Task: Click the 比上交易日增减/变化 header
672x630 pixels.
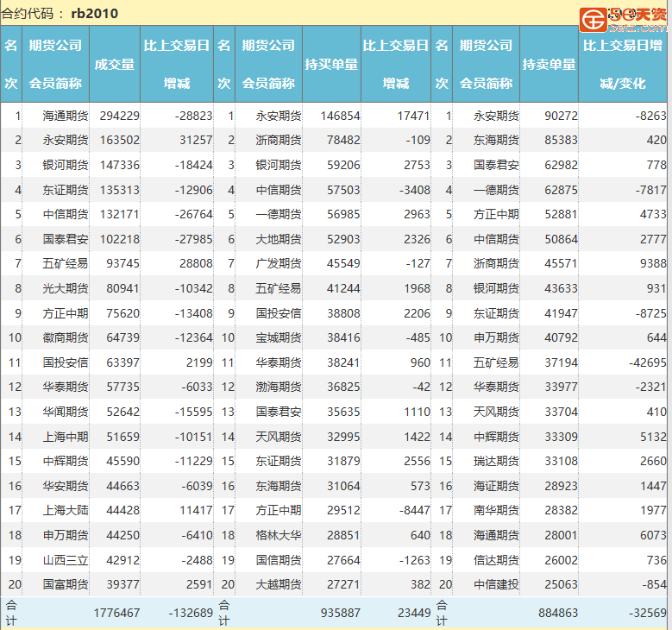Action: [x=622, y=65]
